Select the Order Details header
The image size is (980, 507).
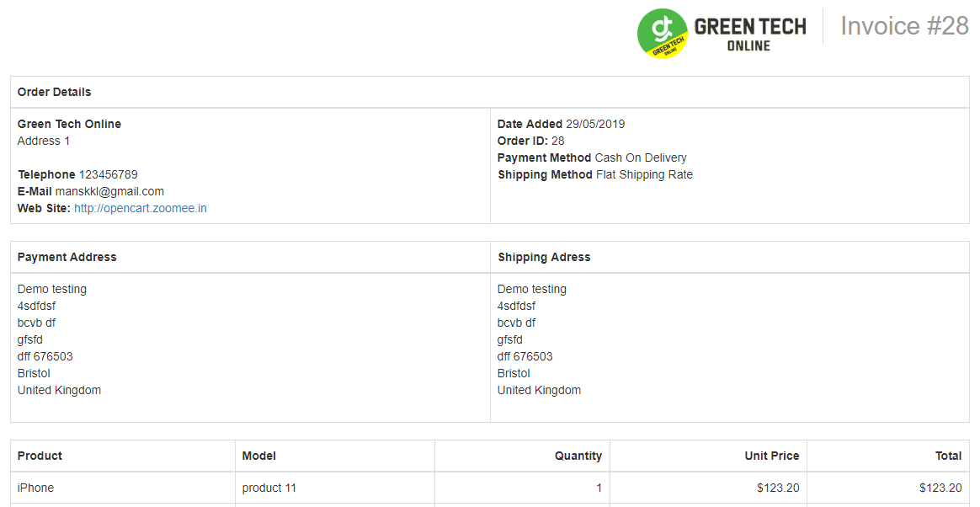point(55,92)
